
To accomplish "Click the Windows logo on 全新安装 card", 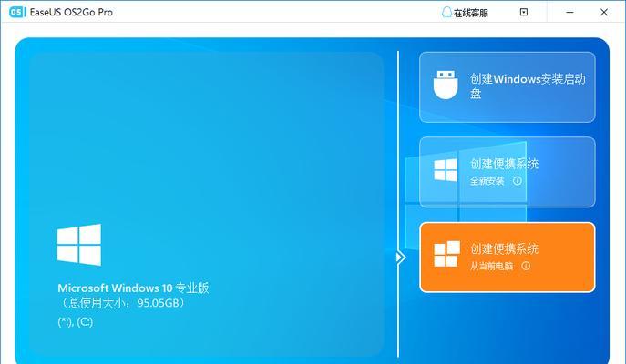I will click(446, 170).
